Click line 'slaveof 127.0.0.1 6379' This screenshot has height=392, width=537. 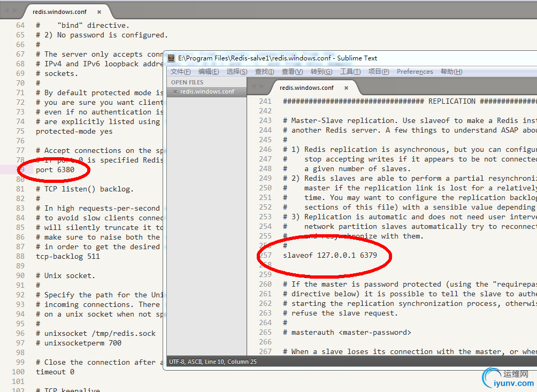[x=330, y=256]
